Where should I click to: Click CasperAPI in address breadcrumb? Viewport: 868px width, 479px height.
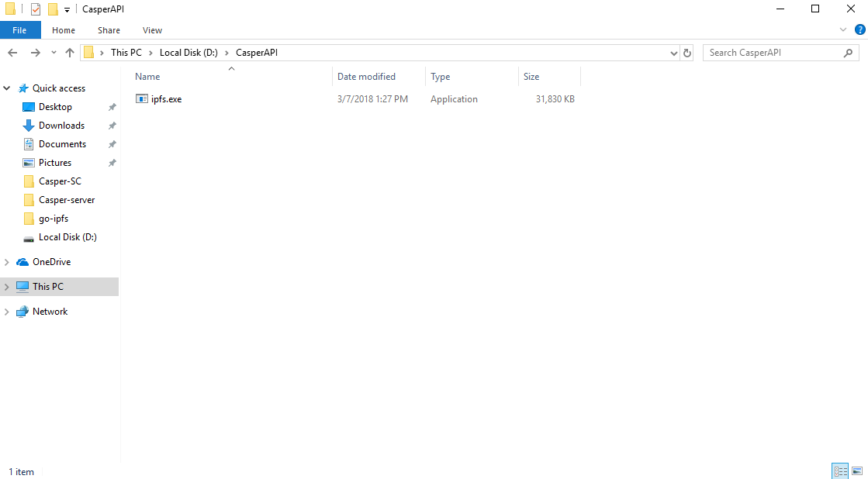pos(257,53)
